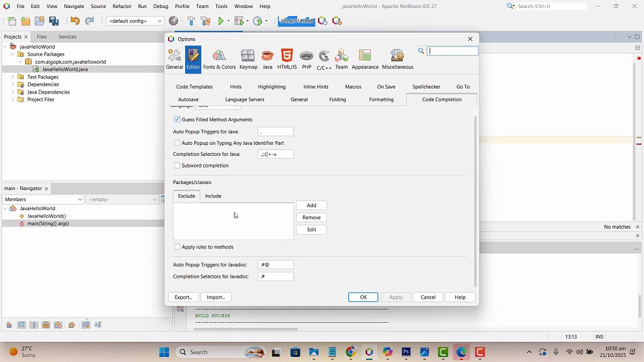Click the Completion Selectors for Javadoc field
644x362 pixels.
point(276,277)
